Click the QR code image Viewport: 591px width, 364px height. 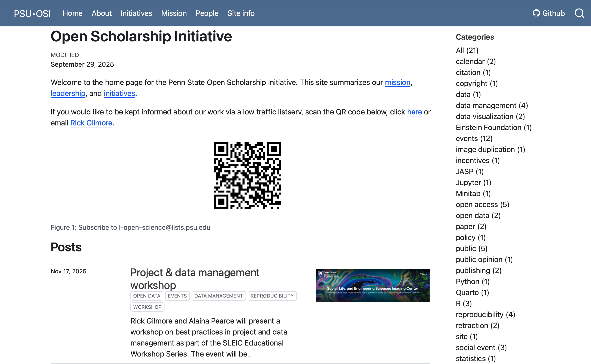point(247,175)
